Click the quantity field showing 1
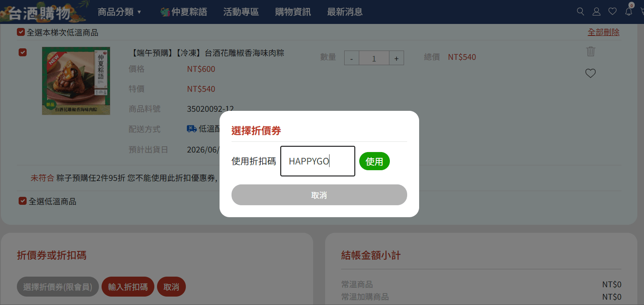This screenshot has width=644, height=305. pyautogui.click(x=374, y=58)
